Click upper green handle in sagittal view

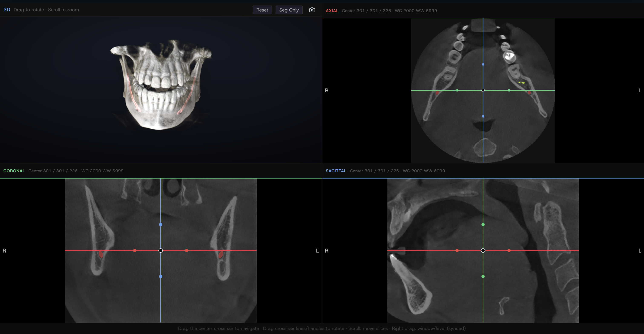pos(483,224)
